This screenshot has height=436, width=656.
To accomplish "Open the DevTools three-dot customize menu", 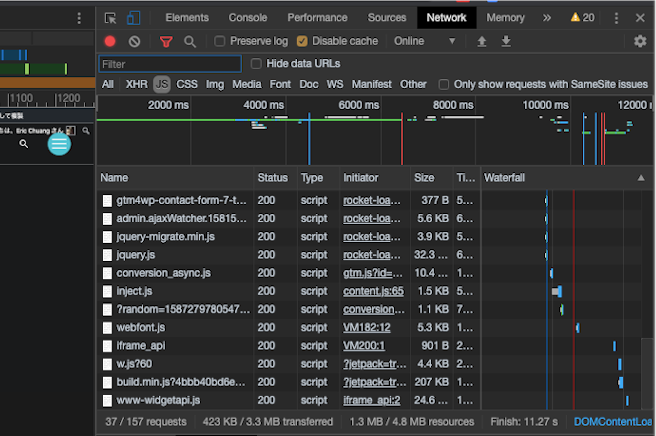I will tap(616, 18).
